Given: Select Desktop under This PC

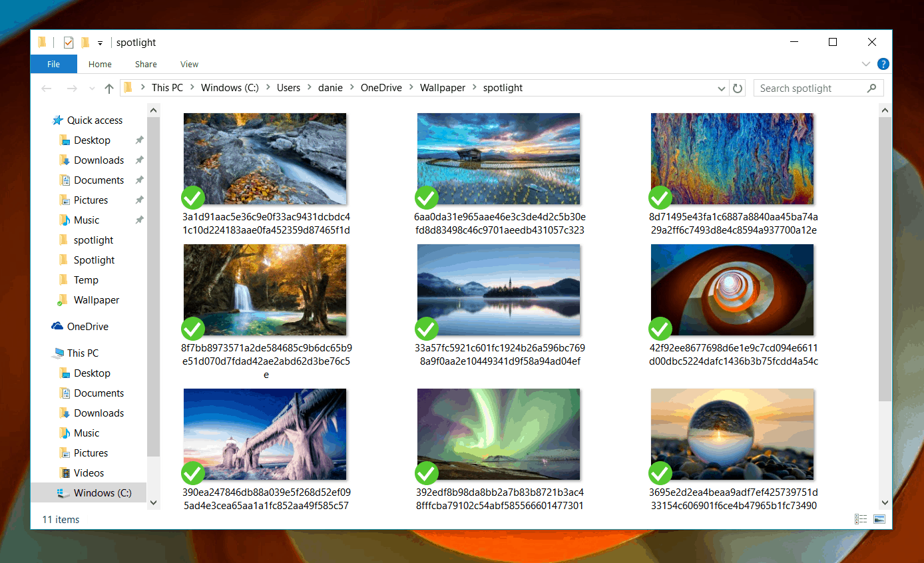Looking at the screenshot, I should 92,373.
